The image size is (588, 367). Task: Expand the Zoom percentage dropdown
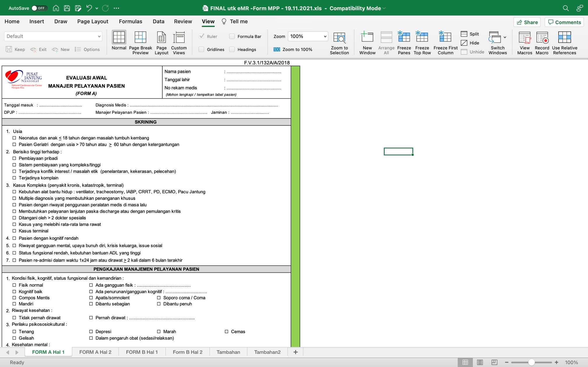point(325,36)
